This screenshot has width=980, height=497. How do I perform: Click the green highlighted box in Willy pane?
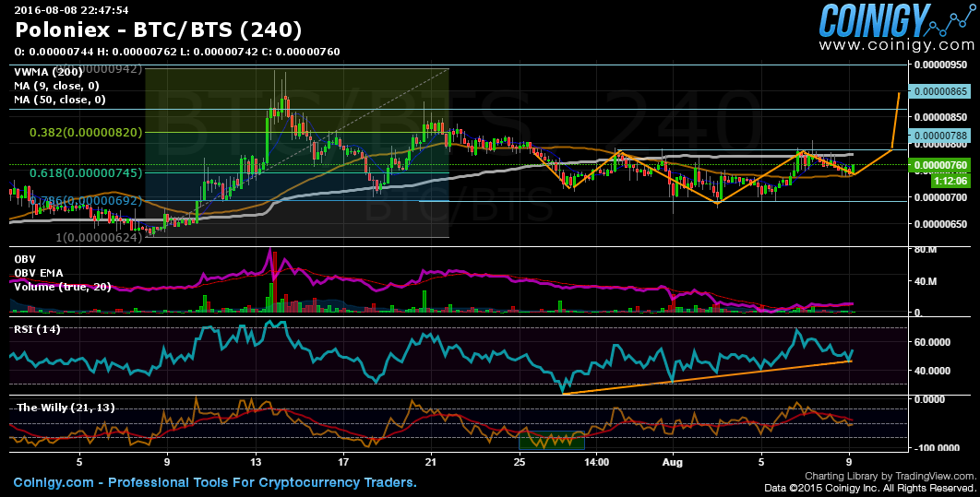click(552, 441)
